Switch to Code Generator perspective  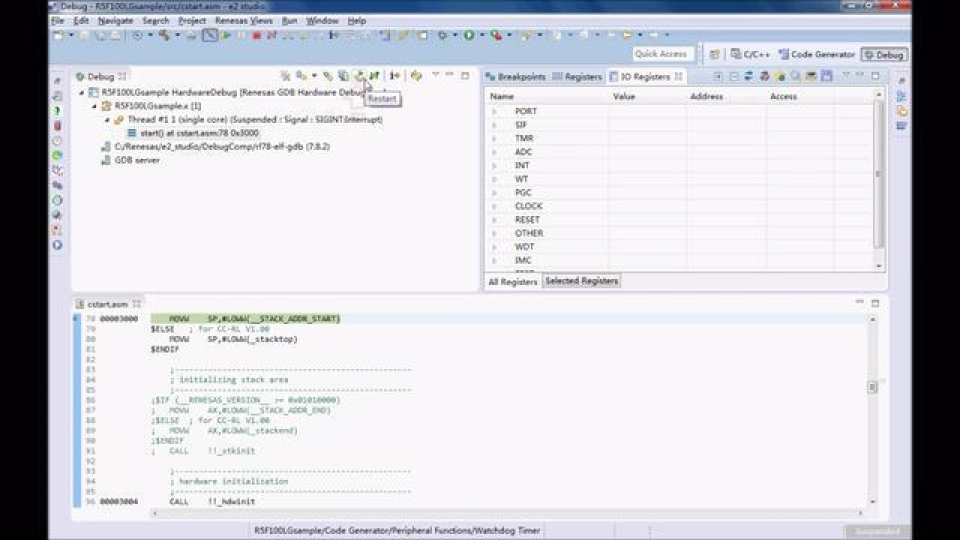pos(816,55)
